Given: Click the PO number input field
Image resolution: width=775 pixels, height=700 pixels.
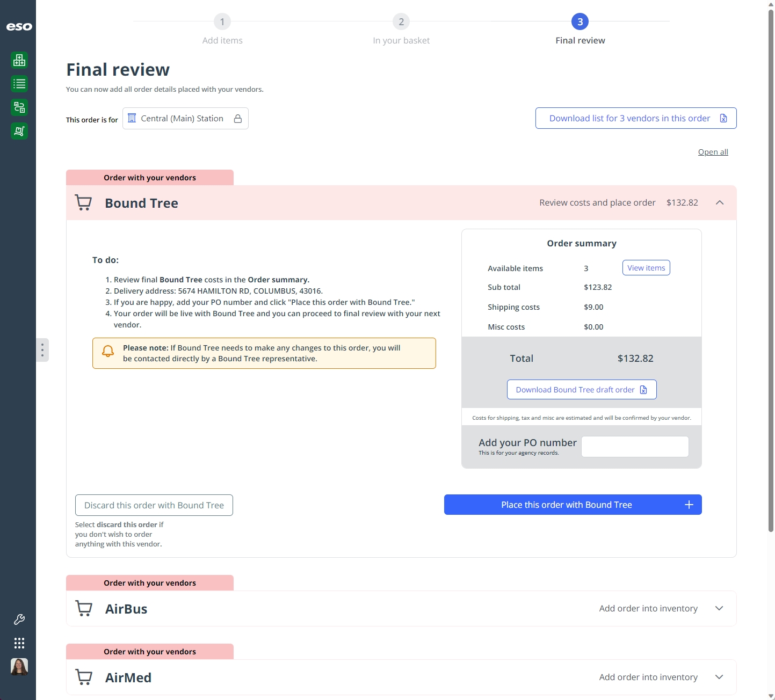Looking at the screenshot, I should 635,447.
